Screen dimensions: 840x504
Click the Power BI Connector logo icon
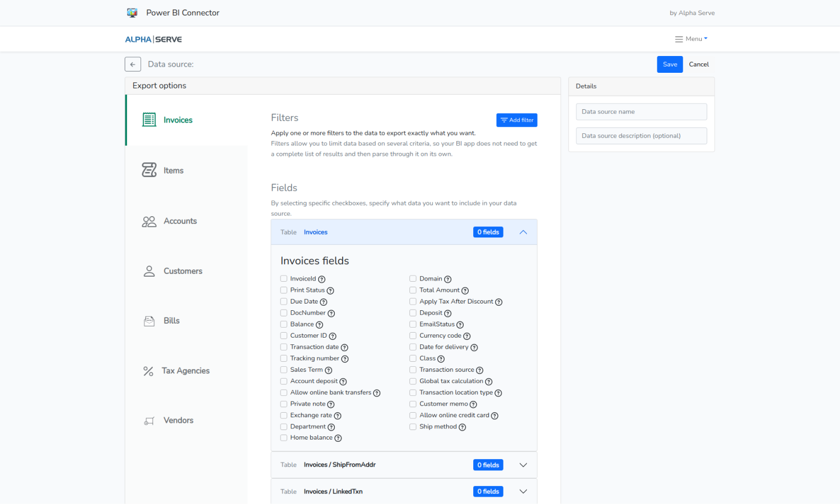[x=132, y=13]
